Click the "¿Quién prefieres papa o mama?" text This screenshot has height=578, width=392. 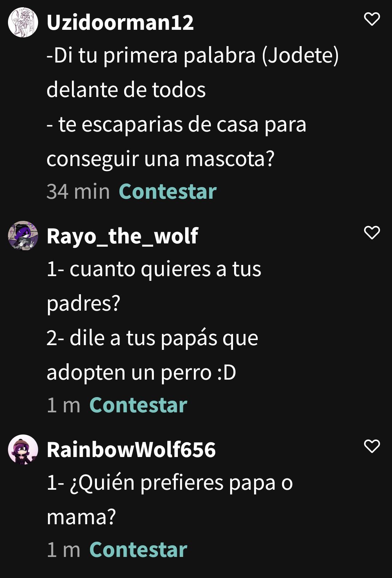click(x=170, y=500)
